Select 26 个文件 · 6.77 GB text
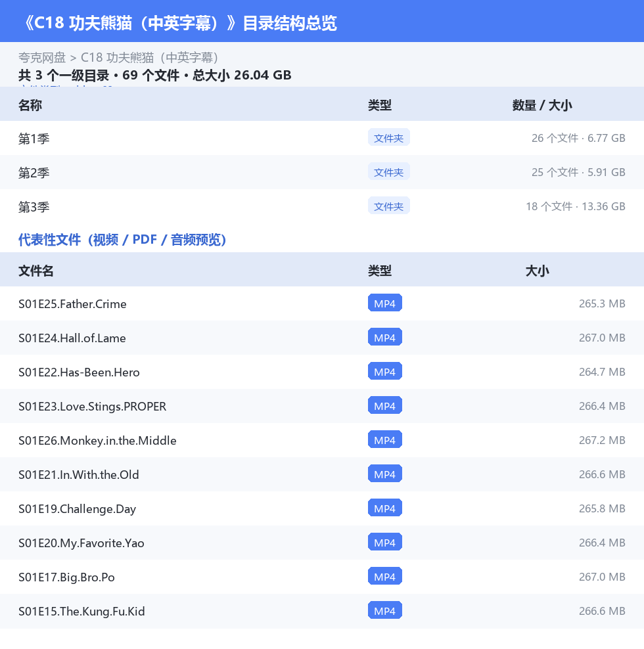The height and width of the screenshot is (649, 644). (x=578, y=138)
